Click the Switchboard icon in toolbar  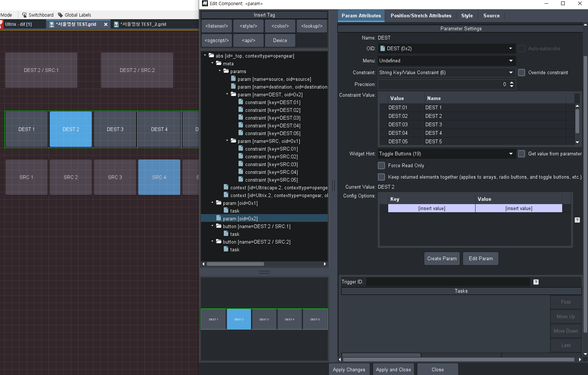[x=24, y=15]
